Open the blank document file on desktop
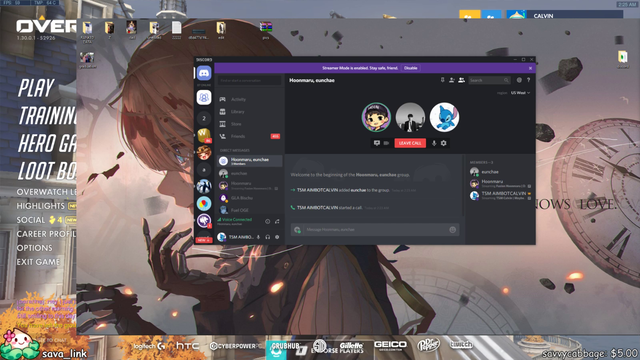Screen dimensions: 640x360 point(176,30)
